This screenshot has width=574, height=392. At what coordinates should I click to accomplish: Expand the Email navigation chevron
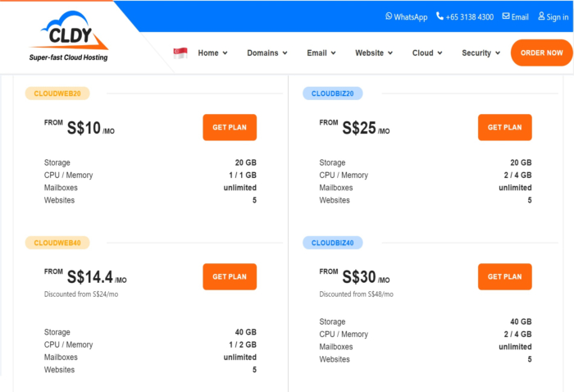(333, 53)
